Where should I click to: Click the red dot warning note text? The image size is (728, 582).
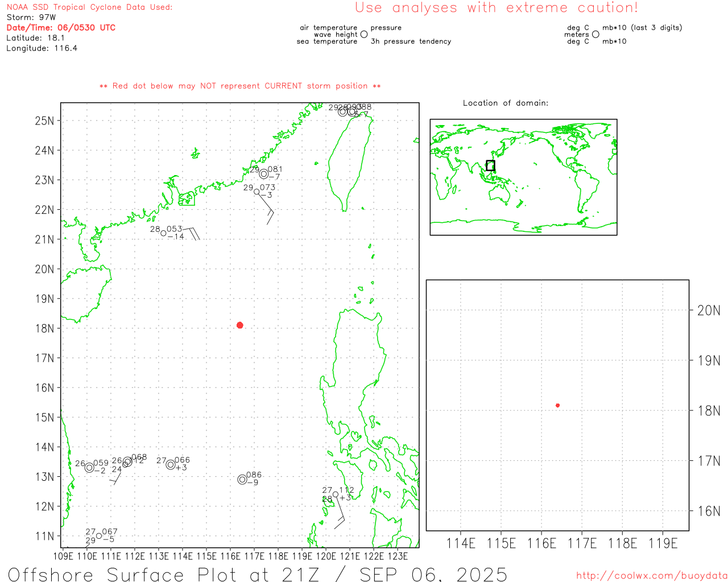click(x=240, y=86)
